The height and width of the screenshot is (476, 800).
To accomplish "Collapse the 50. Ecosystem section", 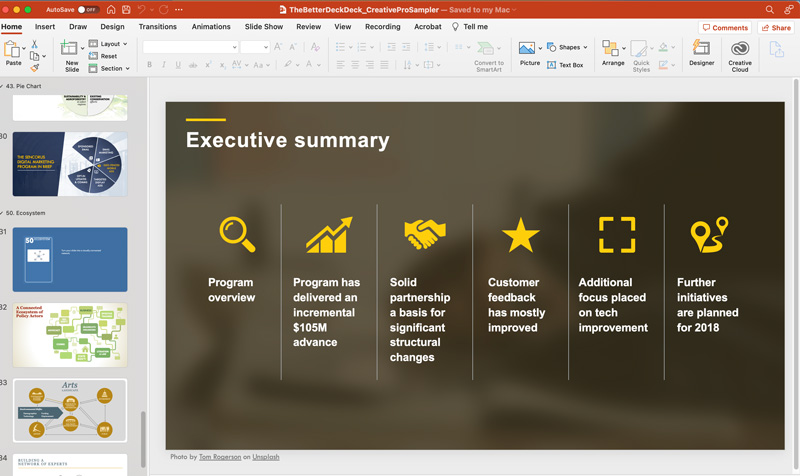I will [x=2, y=213].
